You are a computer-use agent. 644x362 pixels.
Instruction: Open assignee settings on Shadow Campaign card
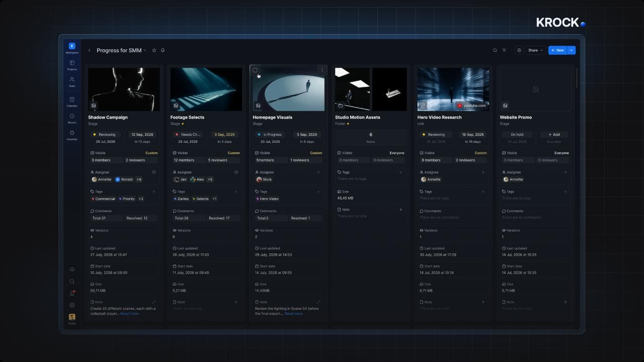click(154, 172)
